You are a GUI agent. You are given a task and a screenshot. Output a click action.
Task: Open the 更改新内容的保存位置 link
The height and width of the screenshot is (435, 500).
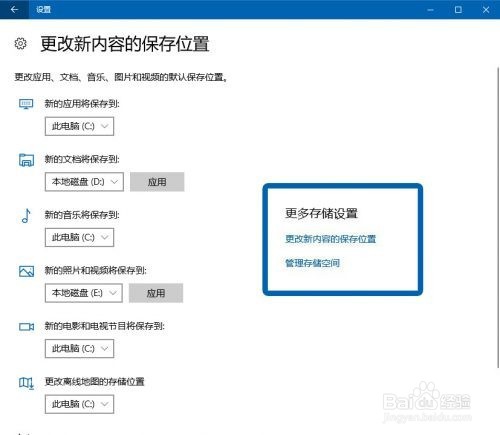coord(330,239)
